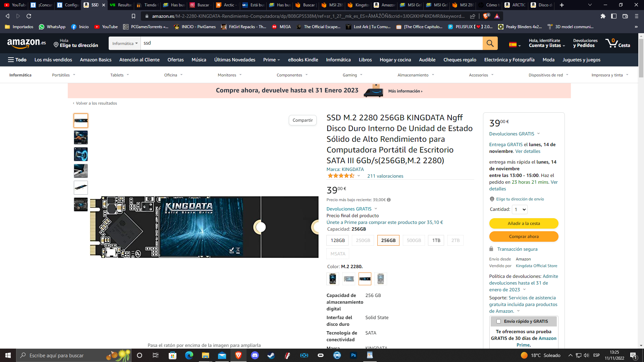This screenshot has height=362, width=644.
Task: Click the lowest price info icon
Action: pyautogui.click(x=389, y=200)
